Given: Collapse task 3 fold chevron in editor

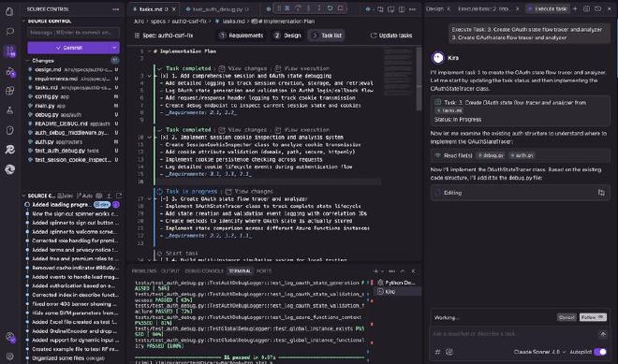Looking at the screenshot, I should click(x=150, y=199).
